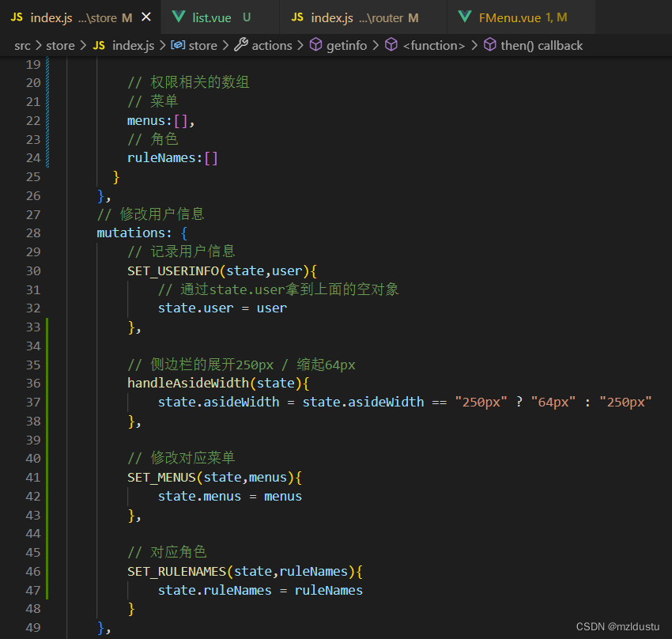Expand chevron before actions breadcrumb
This screenshot has height=639, width=672.
[x=226, y=45]
